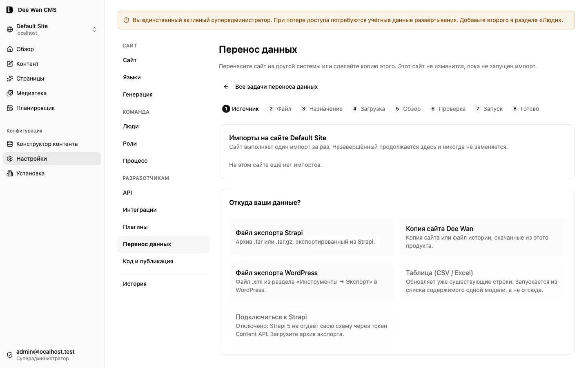Choose Файл экспорта Strapi as source
The image size is (588, 368).
point(312,237)
